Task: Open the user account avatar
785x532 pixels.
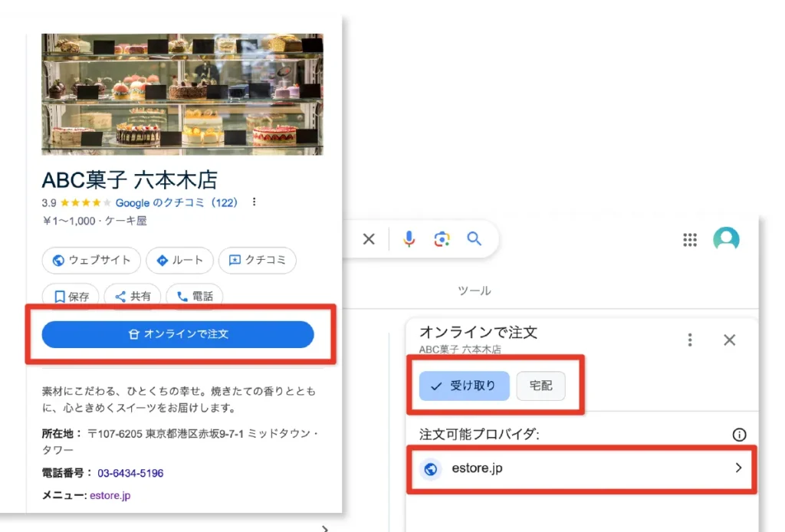Action: [x=726, y=239]
